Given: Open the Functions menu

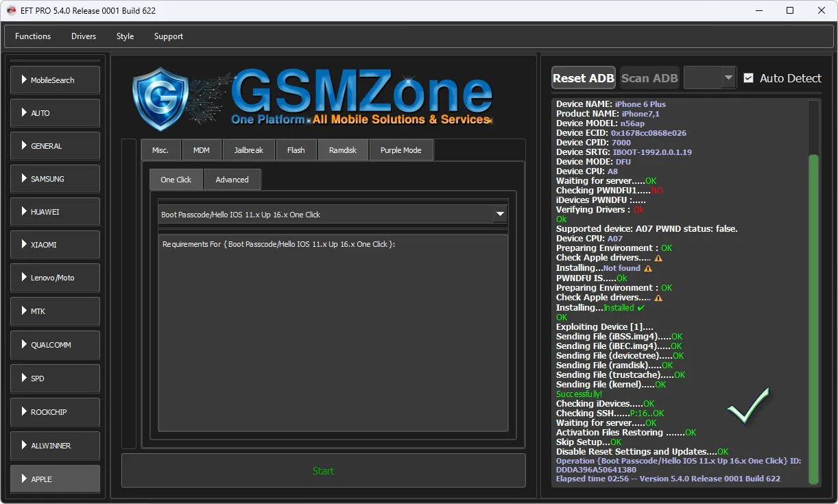Looking at the screenshot, I should pyautogui.click(x=33, y=36).
